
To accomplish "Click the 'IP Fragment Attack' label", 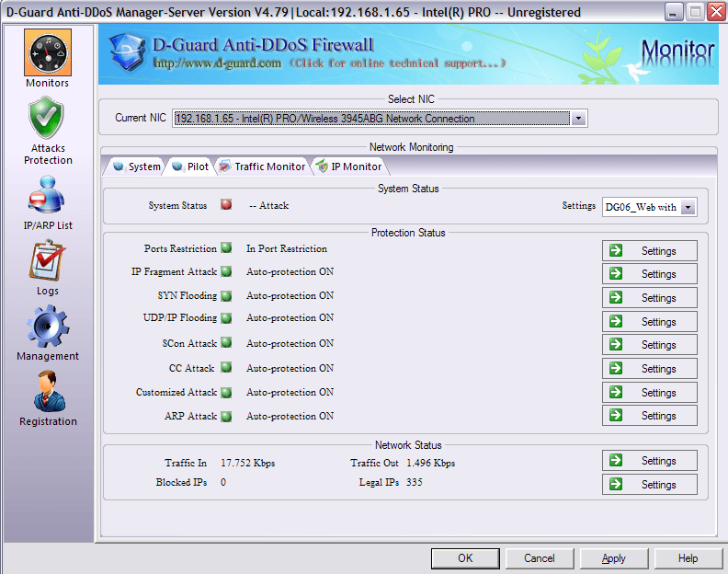I will click(174, 271).
